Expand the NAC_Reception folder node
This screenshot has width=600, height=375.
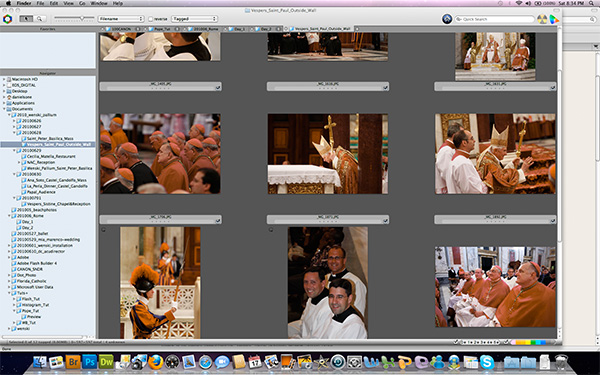click(19, 163)
